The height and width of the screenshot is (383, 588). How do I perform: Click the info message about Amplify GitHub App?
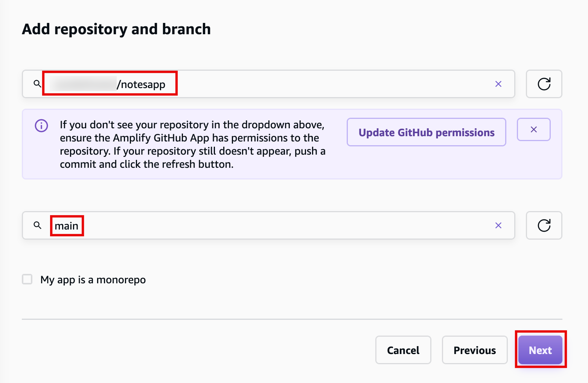192,144
